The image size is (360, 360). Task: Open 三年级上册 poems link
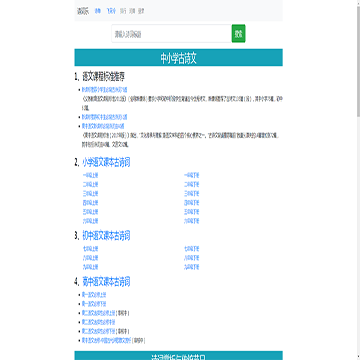90,194
